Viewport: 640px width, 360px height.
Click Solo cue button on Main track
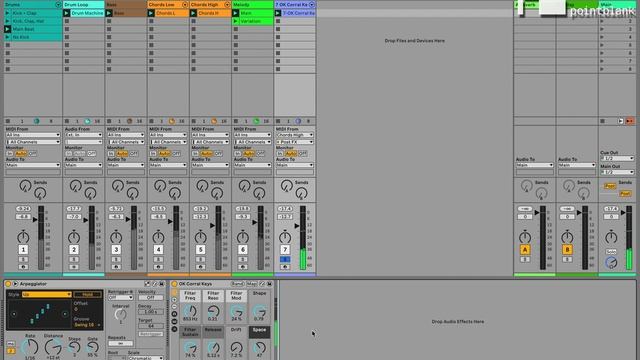tap(611, 251)
